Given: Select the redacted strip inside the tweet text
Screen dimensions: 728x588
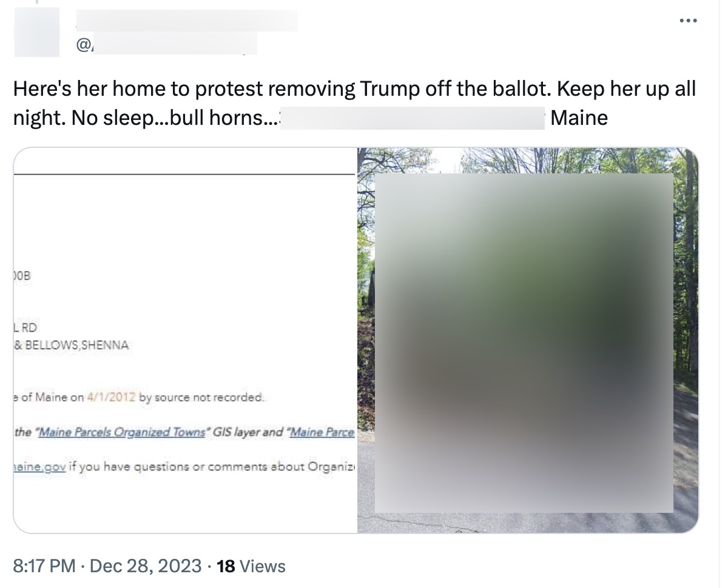Looking at the screenshot, I should [413, 118].
